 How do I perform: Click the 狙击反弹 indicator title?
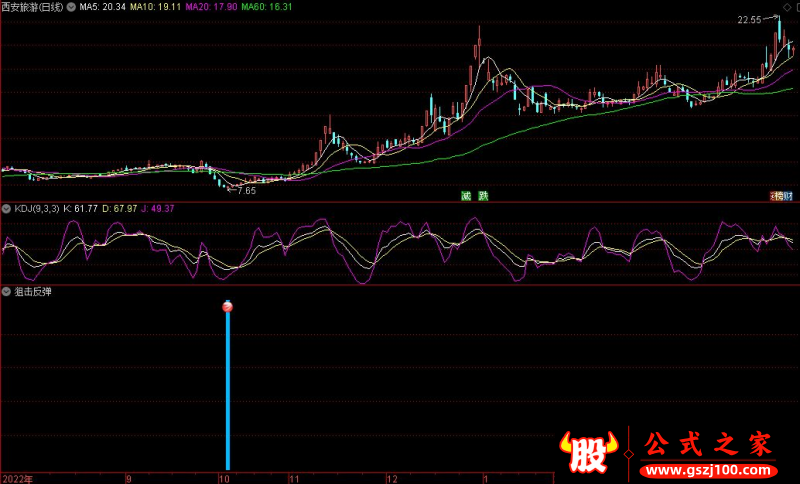(32, 292)
